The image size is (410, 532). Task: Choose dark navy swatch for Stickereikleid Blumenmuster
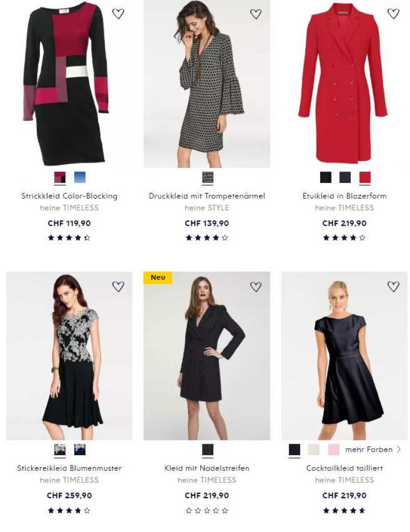pos(79,449)
